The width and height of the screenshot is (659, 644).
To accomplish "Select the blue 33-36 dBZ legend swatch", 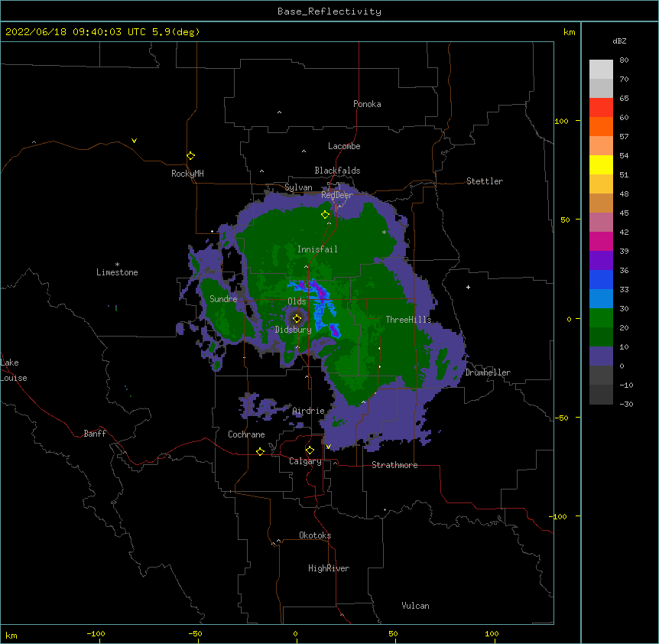I will [x=601, y=279].
